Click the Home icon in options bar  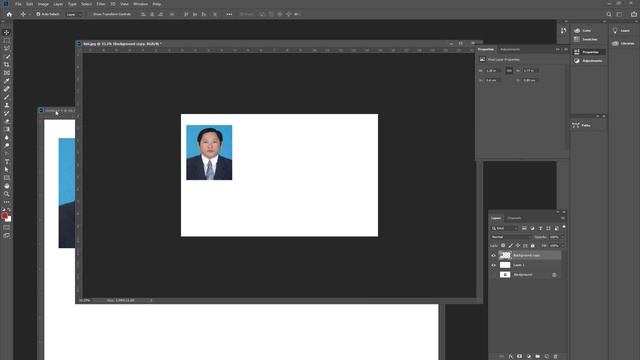(9, 14)
